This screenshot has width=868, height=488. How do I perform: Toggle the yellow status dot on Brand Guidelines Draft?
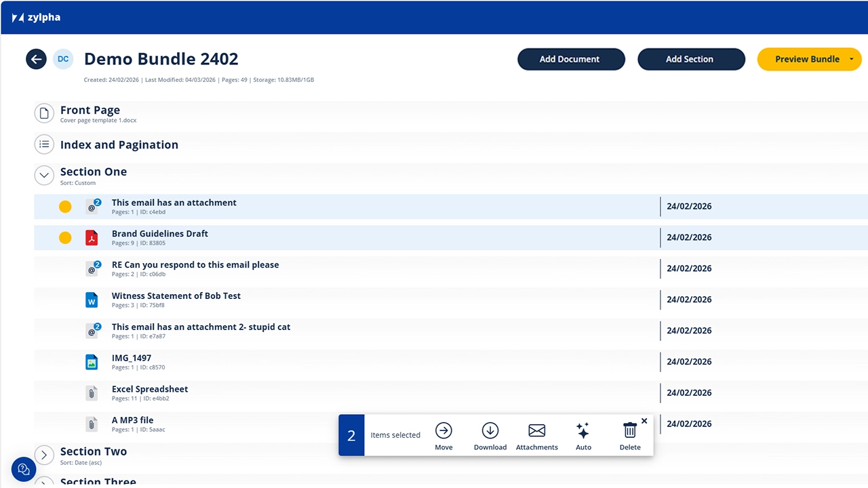[x=65, y=237]
